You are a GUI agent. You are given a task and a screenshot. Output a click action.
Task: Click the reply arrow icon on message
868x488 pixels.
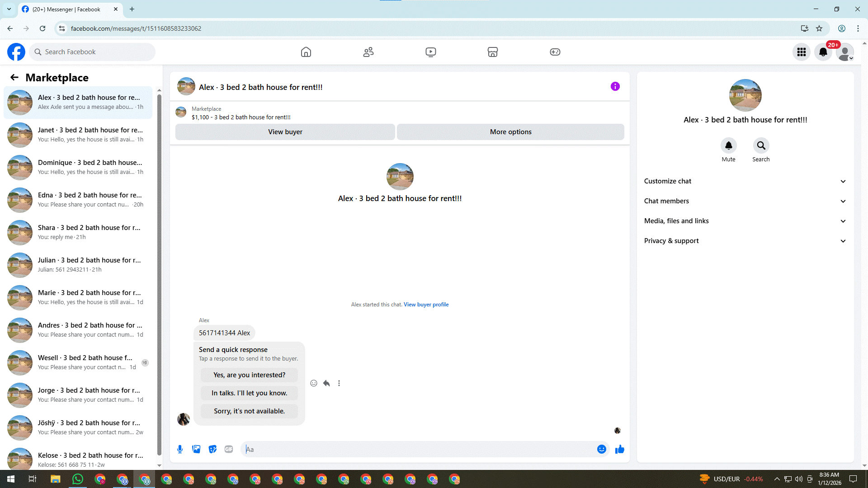(x=326, y=383)
